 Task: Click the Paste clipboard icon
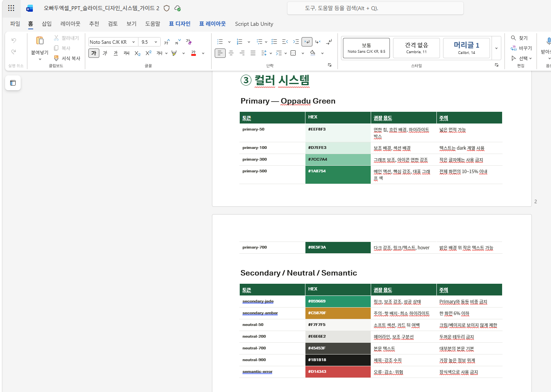(40, 41)
